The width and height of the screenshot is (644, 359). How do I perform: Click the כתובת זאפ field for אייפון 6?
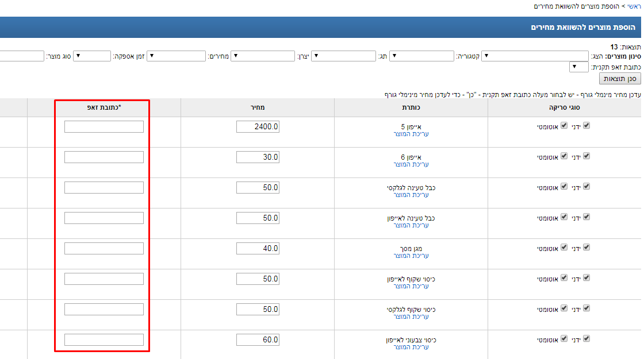pyautogui.click(x=104, y=157)
